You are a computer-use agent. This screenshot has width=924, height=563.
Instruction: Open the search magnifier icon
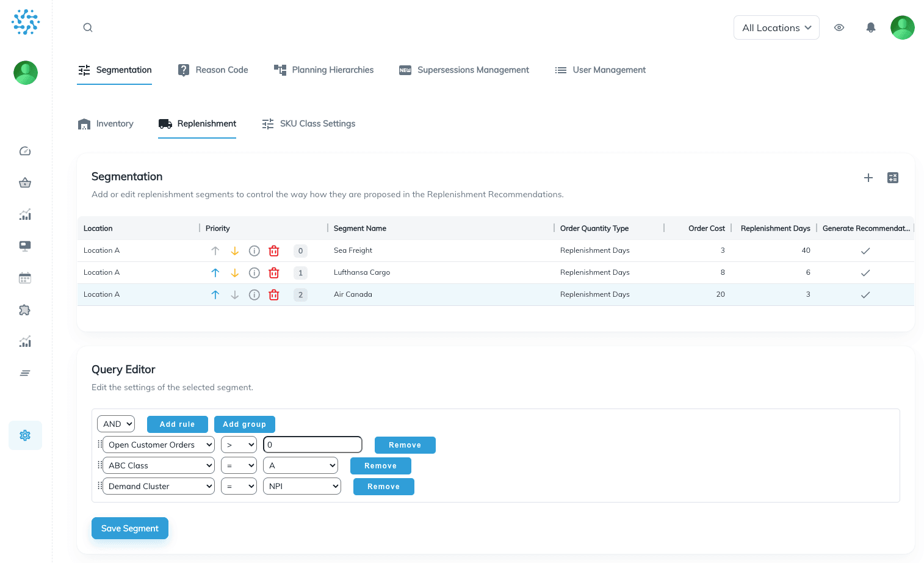coord(88,27)
